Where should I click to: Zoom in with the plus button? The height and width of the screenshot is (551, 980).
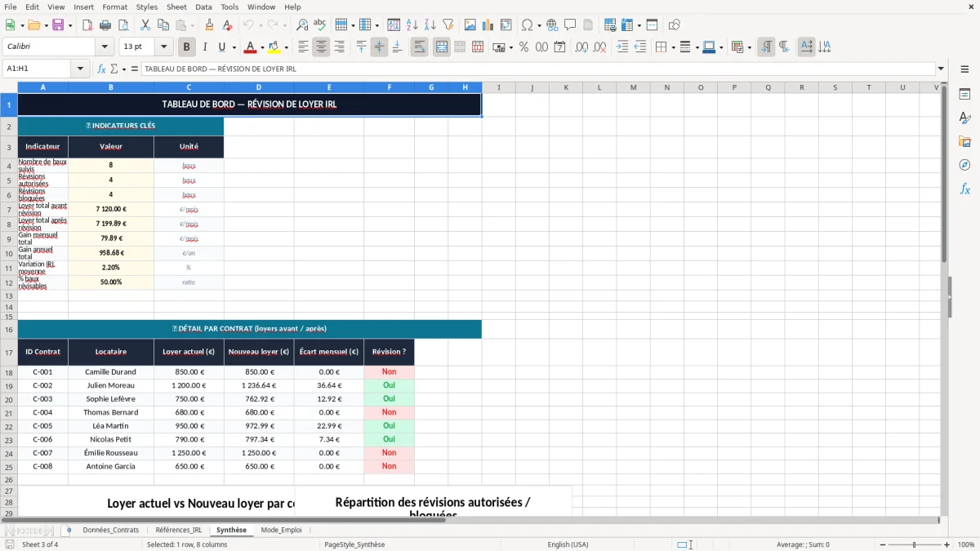947,544
